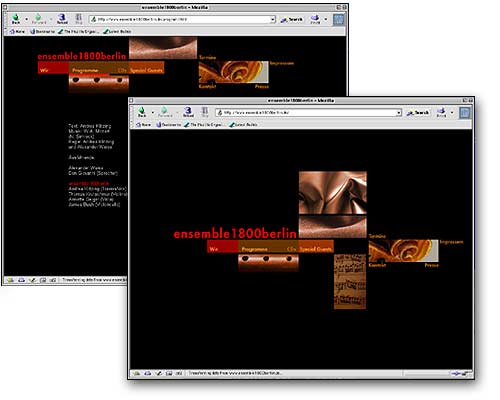
Task: Open Bookmarks in front window's personal toolbar
Action: 169,125
